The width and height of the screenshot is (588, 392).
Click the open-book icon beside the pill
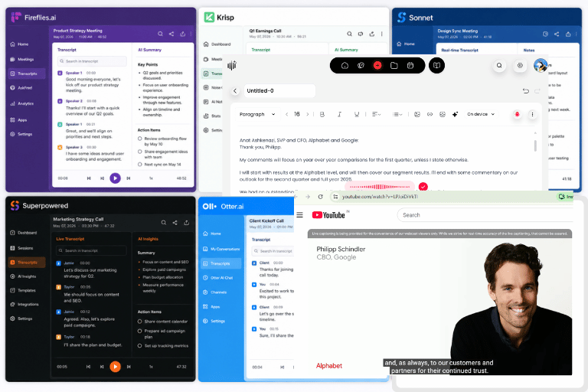pos(436,65)
